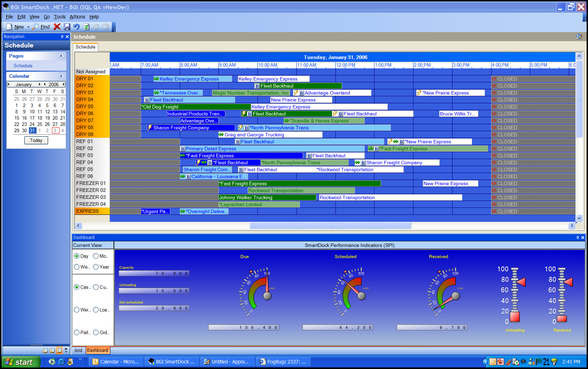
Task: Go to next month in calendar
Action: 40,84
